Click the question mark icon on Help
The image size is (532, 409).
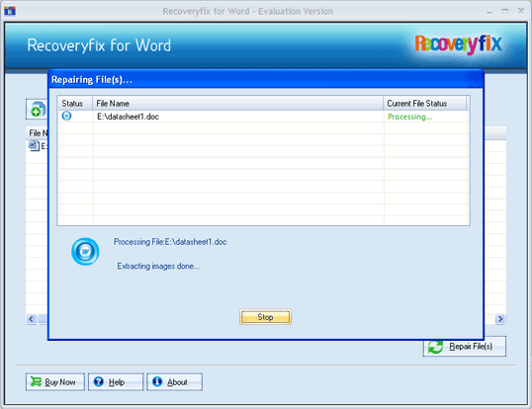click(99, 381)
